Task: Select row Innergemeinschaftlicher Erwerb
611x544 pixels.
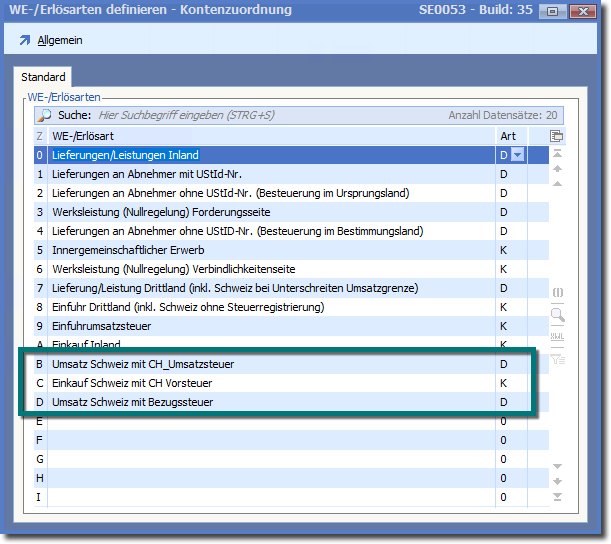Action: pos(270,250)
